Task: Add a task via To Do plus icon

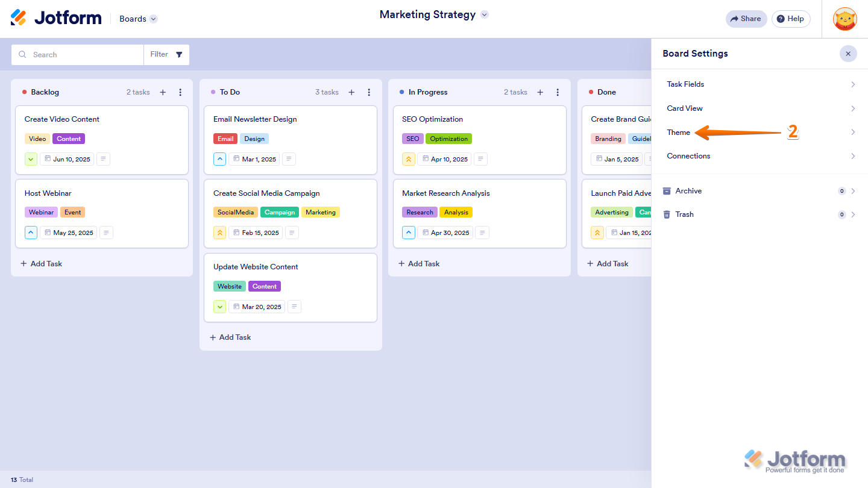Action: pyautogui.click(x=351, y=92)
